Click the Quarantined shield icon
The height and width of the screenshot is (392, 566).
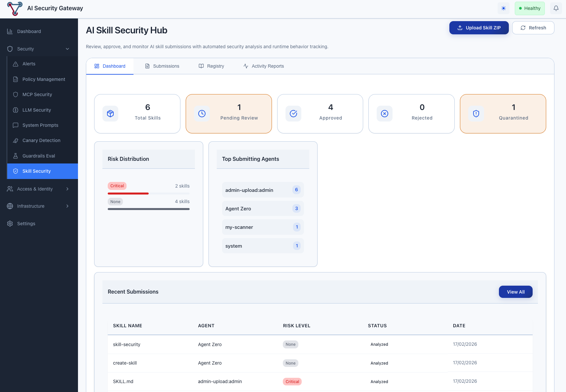coord(476,114)
